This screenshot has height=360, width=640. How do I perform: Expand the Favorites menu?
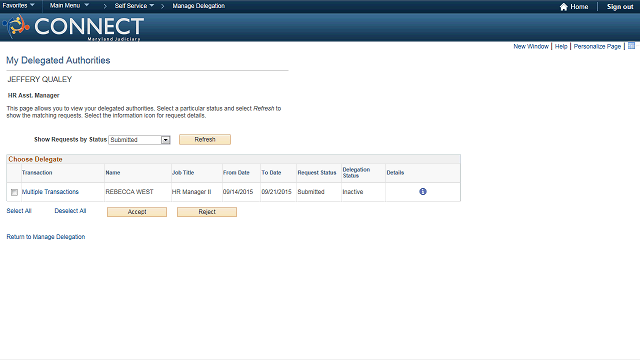(x=18, y=6)
